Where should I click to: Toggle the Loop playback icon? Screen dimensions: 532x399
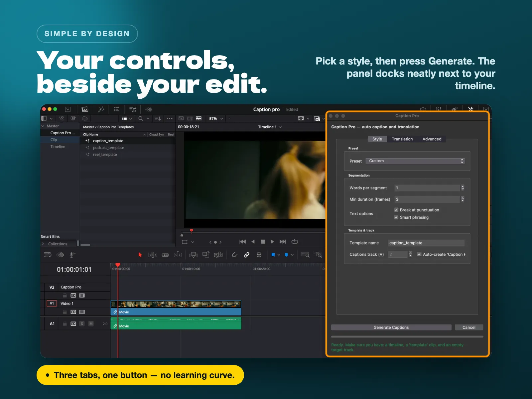[295, 242]
